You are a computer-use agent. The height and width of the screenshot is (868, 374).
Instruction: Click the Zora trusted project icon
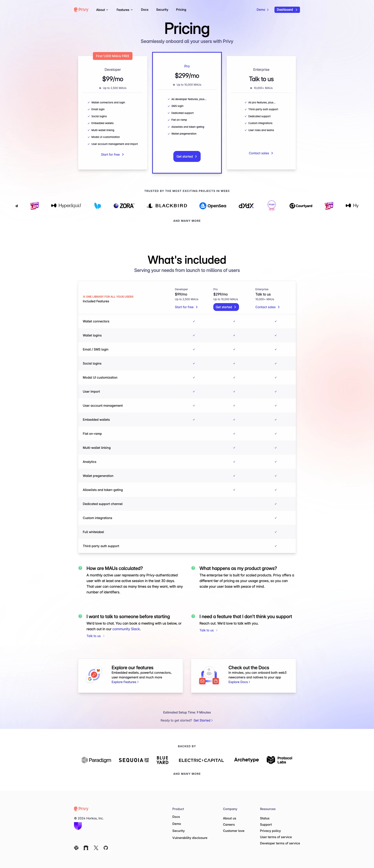pos(123,205)
